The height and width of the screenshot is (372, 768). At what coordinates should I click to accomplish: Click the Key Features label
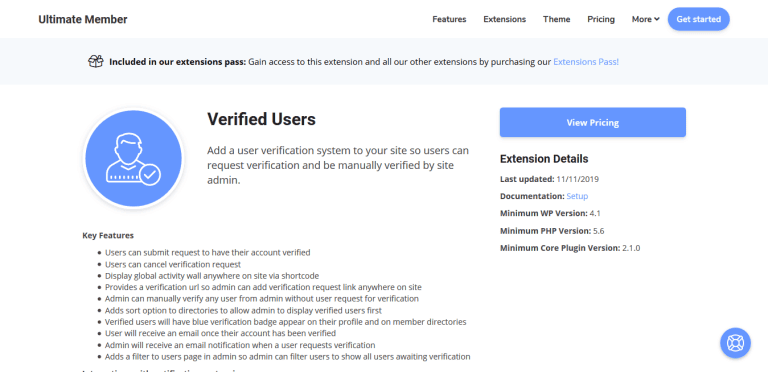pos(108,235)
